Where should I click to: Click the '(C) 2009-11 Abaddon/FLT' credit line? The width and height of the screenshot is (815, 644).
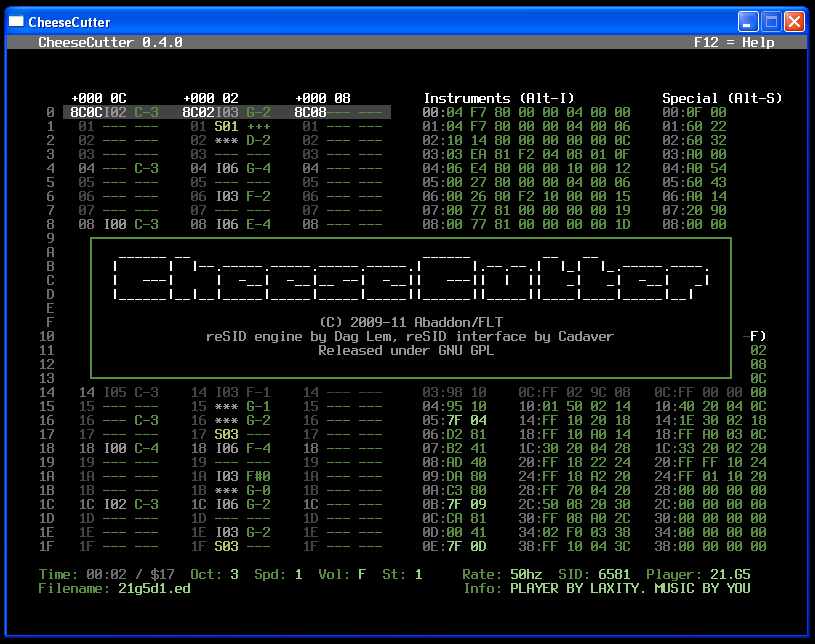click(x=411, y=322)
